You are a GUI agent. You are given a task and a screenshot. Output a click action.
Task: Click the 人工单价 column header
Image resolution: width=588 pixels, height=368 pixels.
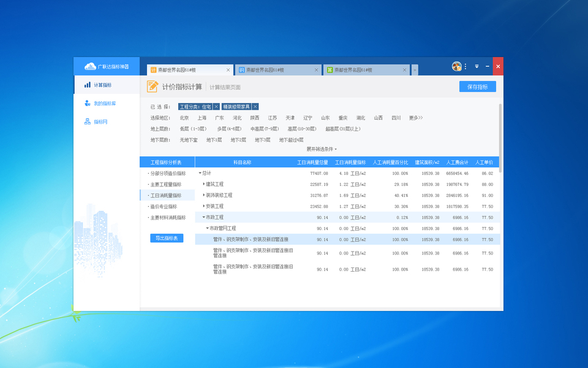click(x=484, y=162)
